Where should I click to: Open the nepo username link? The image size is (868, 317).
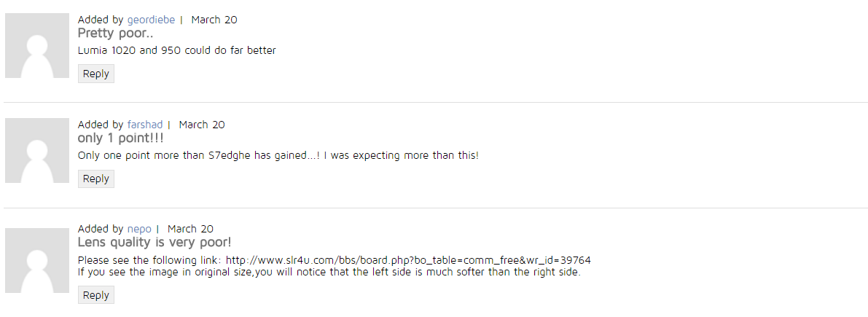[x=139, y=229]
